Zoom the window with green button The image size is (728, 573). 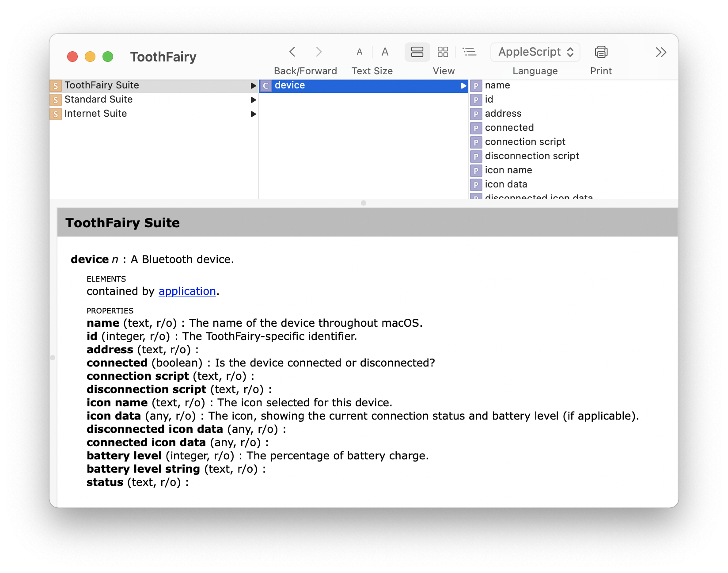[108, 57]
